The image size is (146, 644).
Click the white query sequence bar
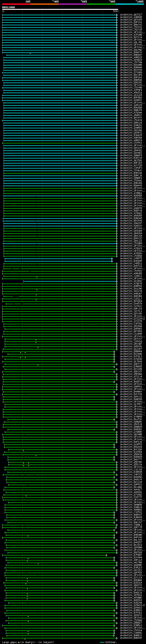tap(60, 9)
